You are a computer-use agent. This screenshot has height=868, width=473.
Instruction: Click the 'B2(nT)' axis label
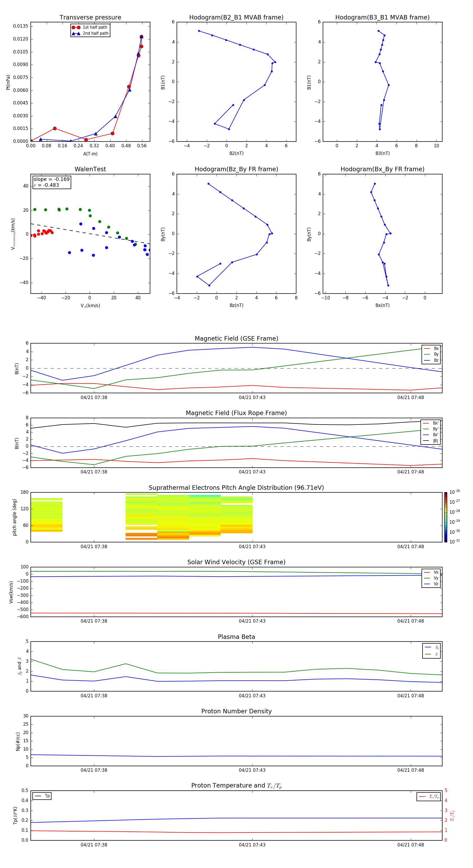pyautogui.click(x=236, y=153)
